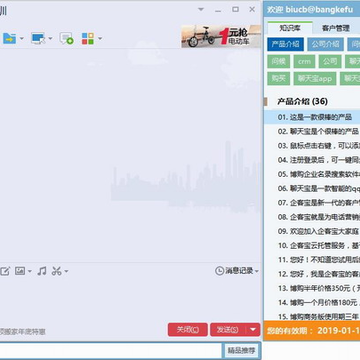Click the music note icon
Viewport: 360px width, 360px height.
point(42,271)
